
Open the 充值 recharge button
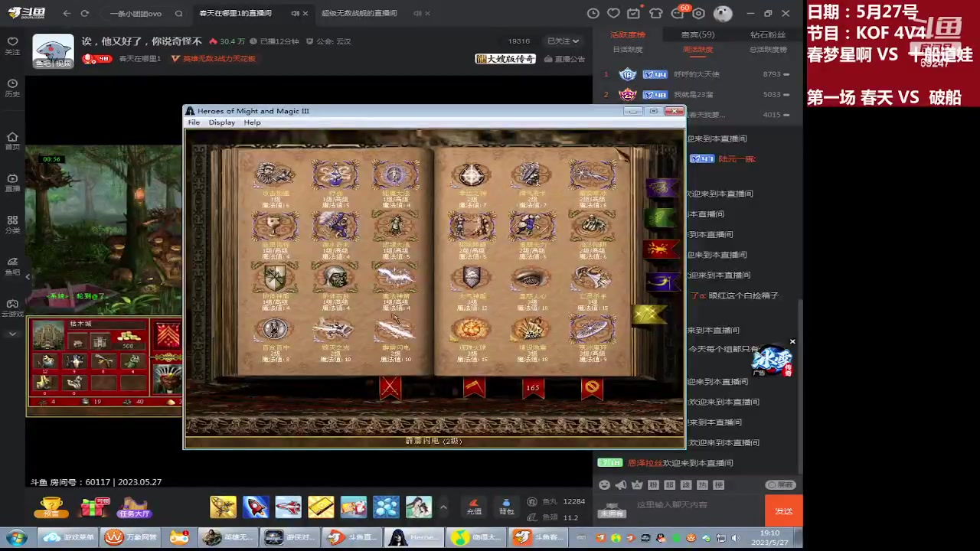pyautogui.click(x=474, y=506)
